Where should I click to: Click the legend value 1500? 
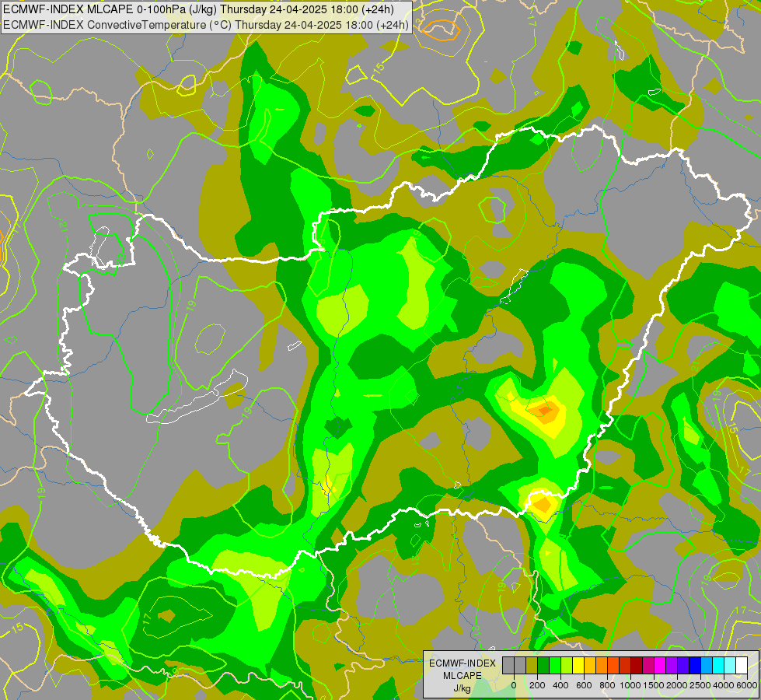coord(654,685)
